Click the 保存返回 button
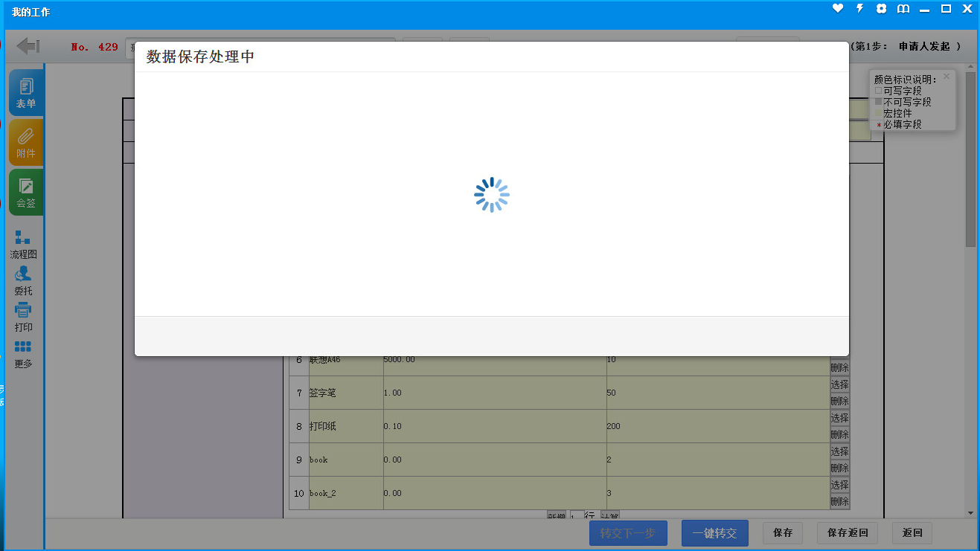980x551 pixels. pos(847,533)
